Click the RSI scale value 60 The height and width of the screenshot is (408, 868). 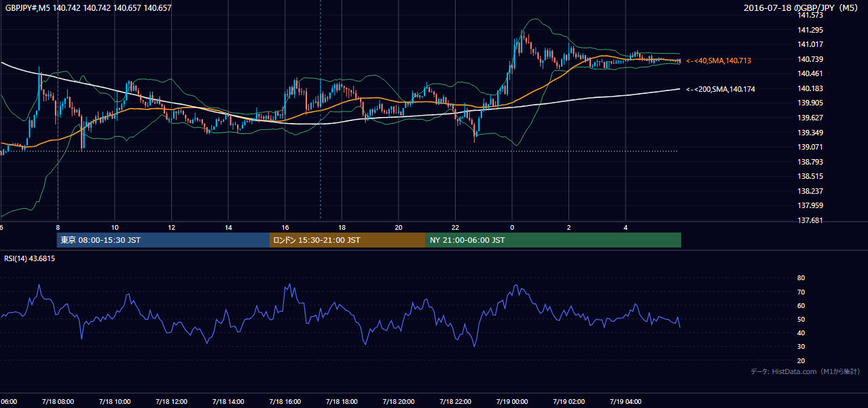point(801,305)
